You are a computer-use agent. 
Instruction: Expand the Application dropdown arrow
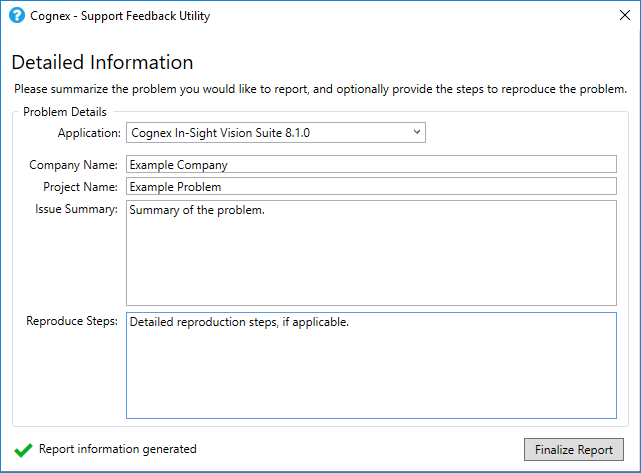pyautogui.click(x=417, y=132)
